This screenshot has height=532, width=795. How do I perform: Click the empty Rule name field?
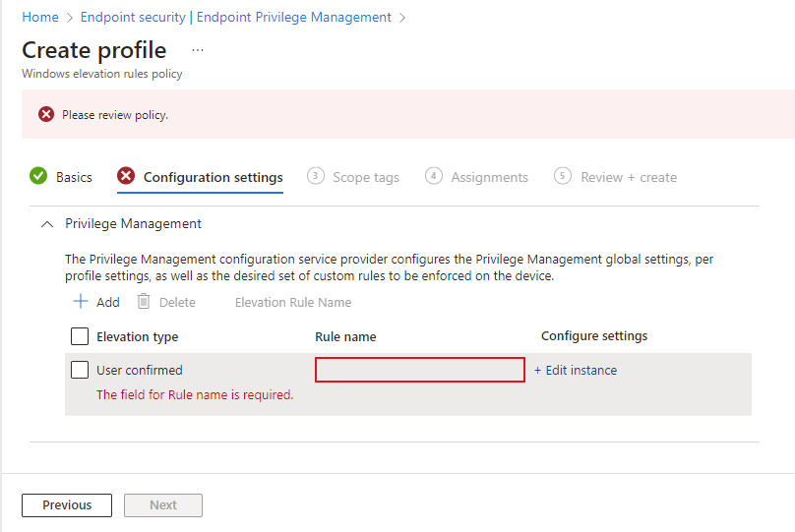coord(420,370)
